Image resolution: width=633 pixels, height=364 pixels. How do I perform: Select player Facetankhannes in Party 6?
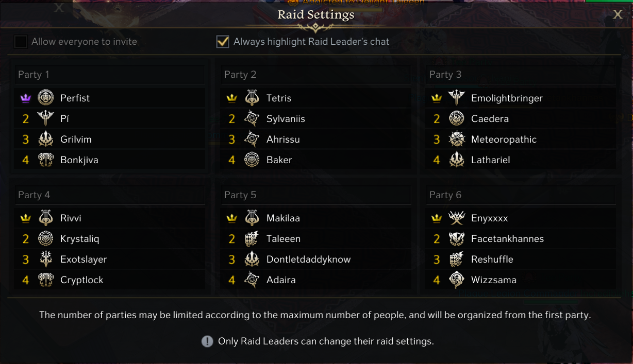[507, 239]
